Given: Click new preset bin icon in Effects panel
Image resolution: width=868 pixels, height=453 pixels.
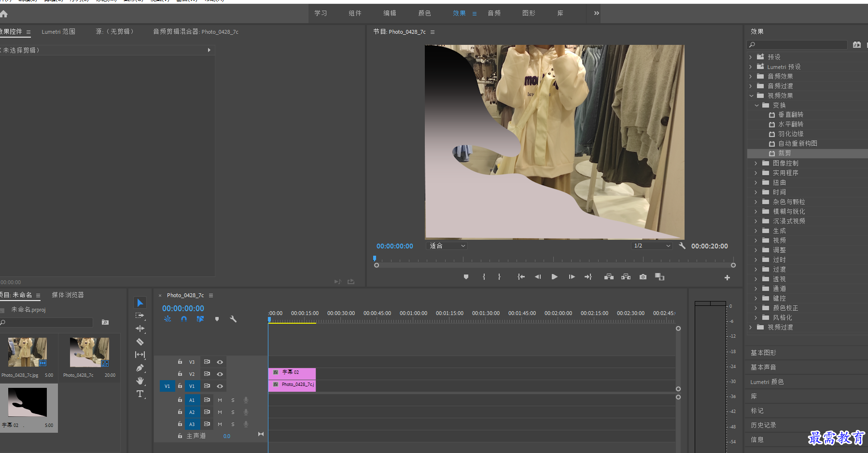Looking at the screenshot, I should click(x=857, y=45).
